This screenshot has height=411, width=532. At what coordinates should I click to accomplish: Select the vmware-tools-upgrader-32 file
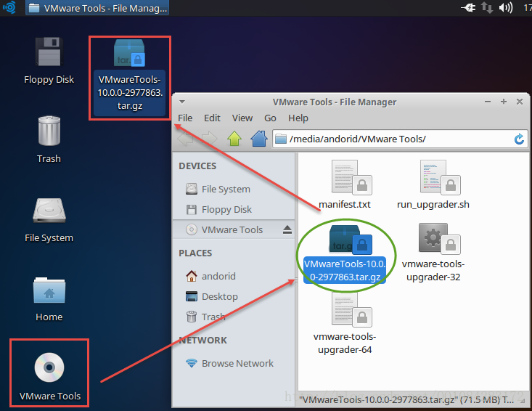click(433, 253)
